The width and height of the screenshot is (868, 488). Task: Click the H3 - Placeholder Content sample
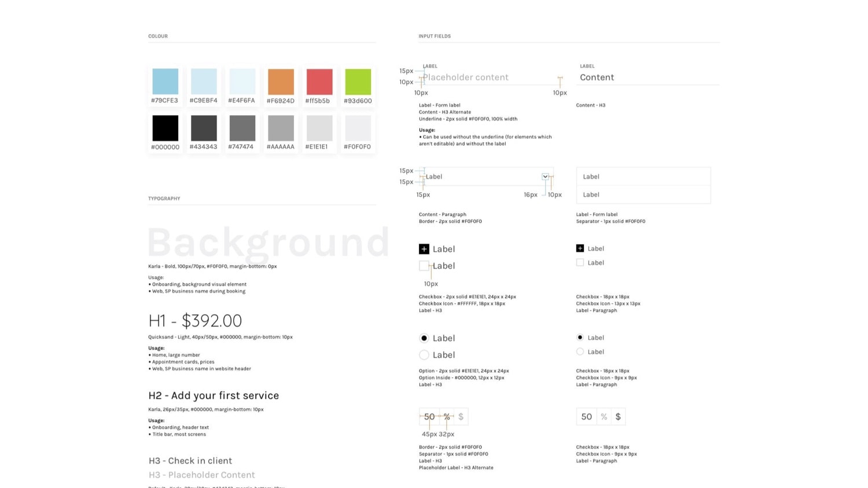point(202,475)
